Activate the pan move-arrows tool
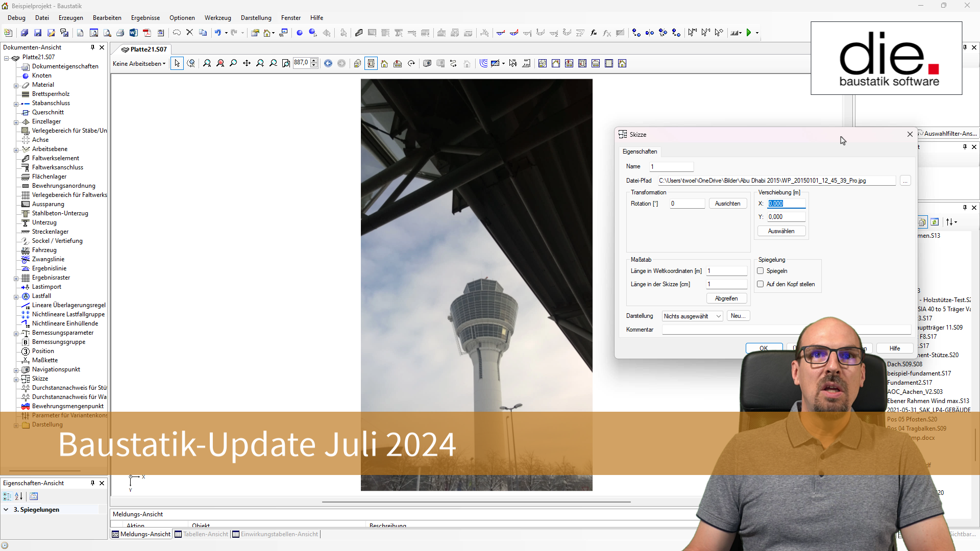Viewport: 980px width, 551px height. (247, 63)
